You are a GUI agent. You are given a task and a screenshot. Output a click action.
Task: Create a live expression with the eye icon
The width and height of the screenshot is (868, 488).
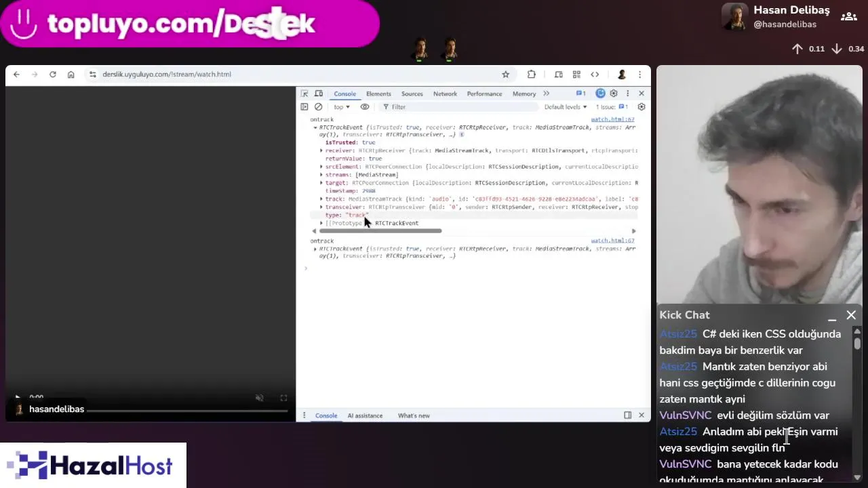365,107
